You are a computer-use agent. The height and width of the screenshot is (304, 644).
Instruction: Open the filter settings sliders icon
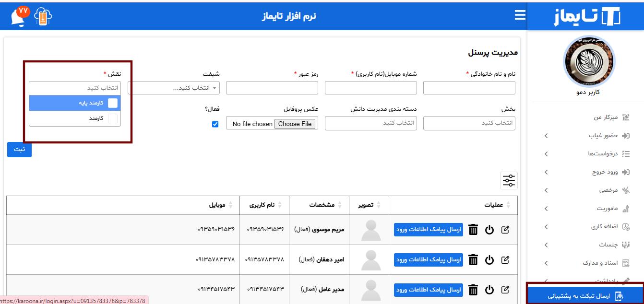(509, 180)
